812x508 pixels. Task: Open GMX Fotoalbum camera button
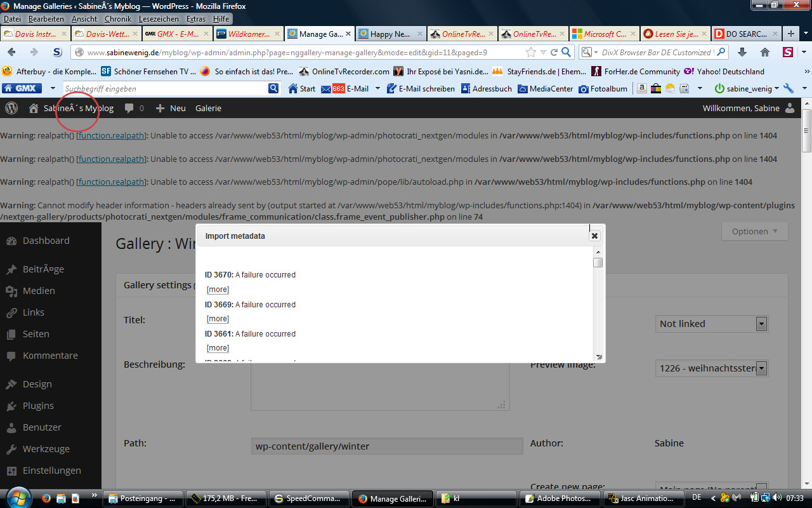point(603,88)
